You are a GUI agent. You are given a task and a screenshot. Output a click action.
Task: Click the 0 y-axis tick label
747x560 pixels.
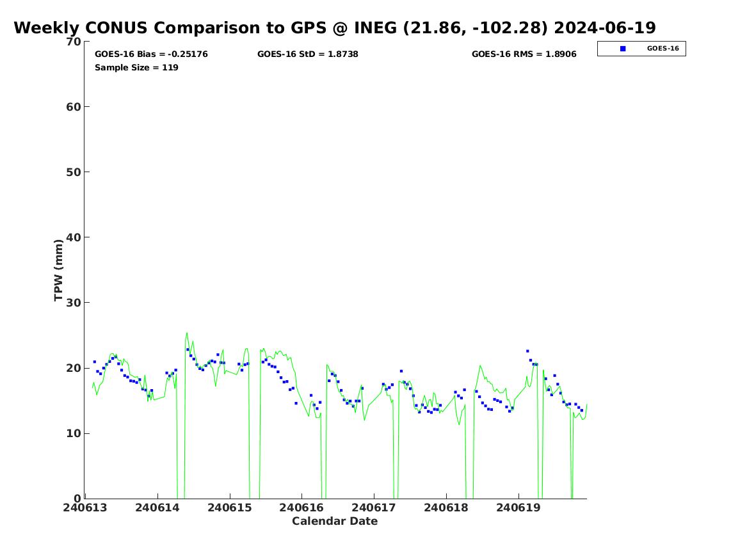[77, 499]
